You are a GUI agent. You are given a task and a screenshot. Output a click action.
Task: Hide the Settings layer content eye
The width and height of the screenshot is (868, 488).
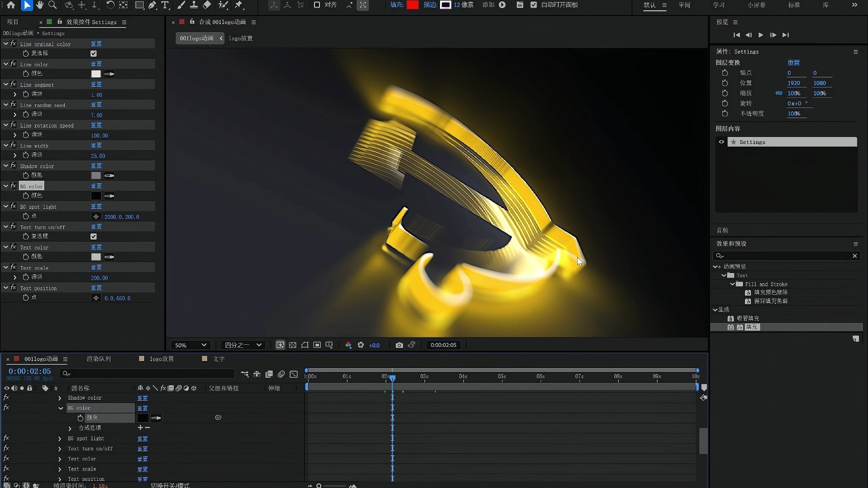[721, 142]
